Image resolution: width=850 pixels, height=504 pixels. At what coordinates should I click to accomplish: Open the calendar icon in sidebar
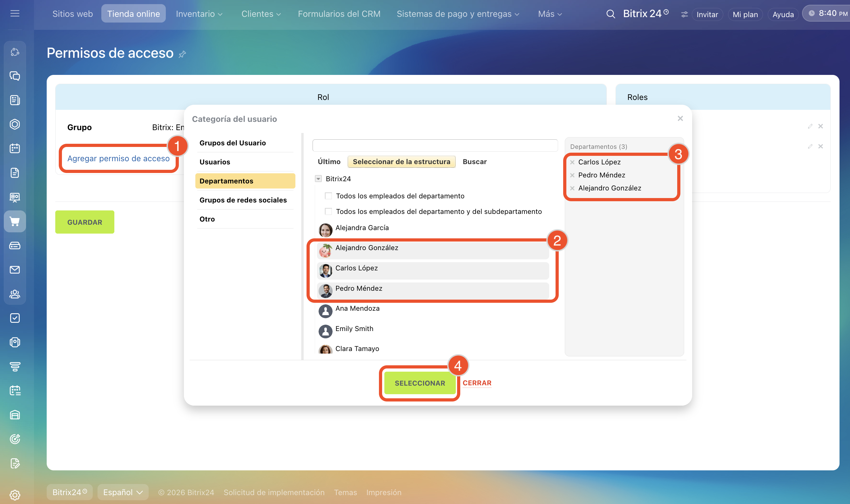point(15,149)
